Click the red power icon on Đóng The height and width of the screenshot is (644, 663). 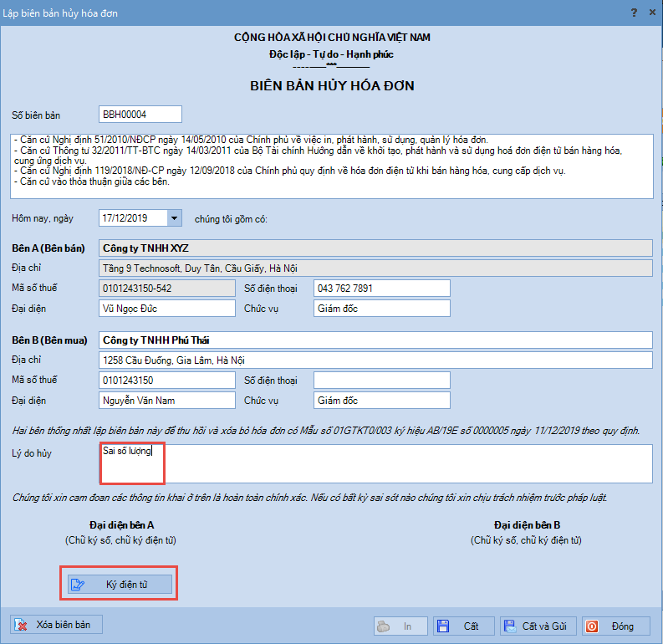[592, 626]
